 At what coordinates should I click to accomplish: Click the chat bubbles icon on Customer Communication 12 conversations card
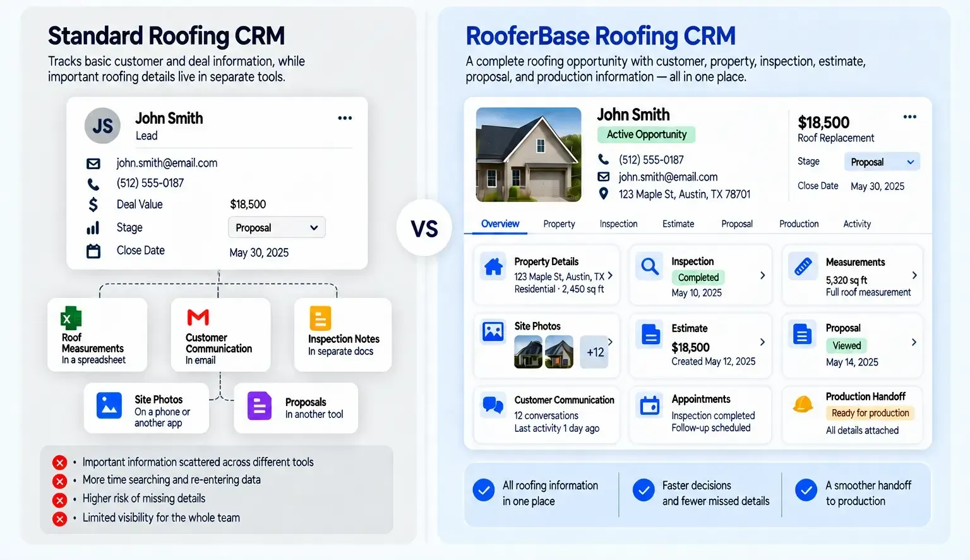point(493,404)
